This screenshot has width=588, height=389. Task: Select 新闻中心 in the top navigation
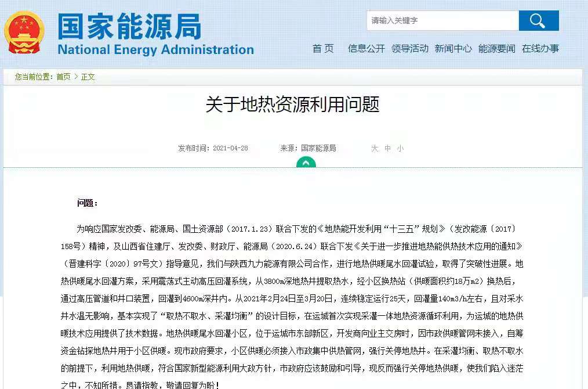click(453, 49)
